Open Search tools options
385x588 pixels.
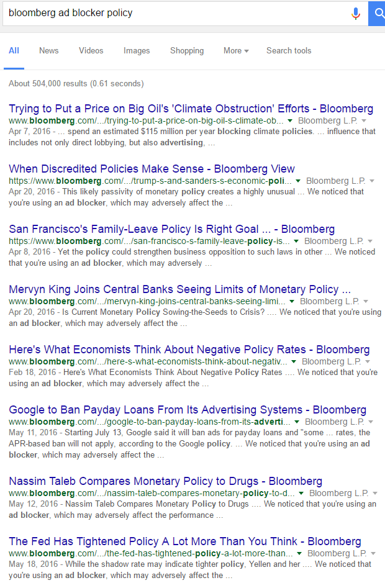pyautogui.click(x=289, y=51)
